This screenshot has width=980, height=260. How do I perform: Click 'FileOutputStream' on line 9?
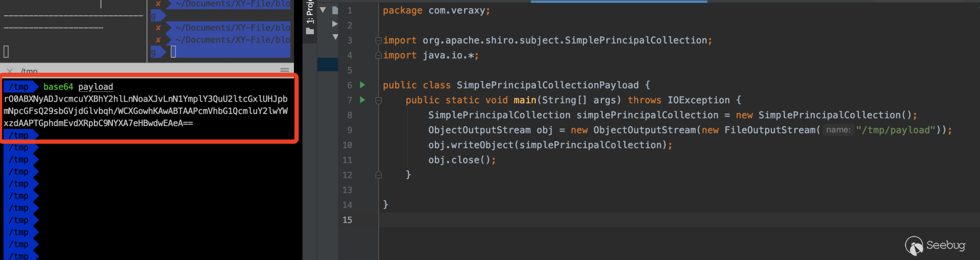pos(770,130)
